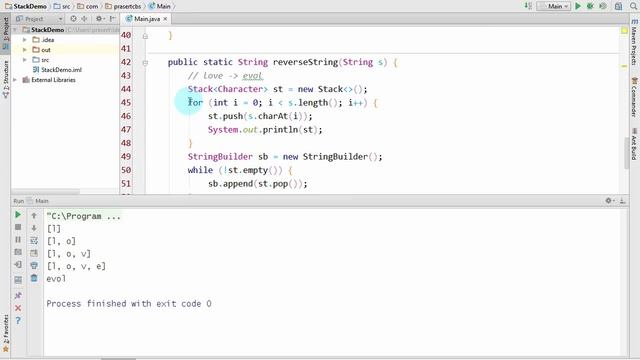The image size is (640, 360).
Task: Click StackDemo breadcrumb in navigation bar
Action: 25,6
